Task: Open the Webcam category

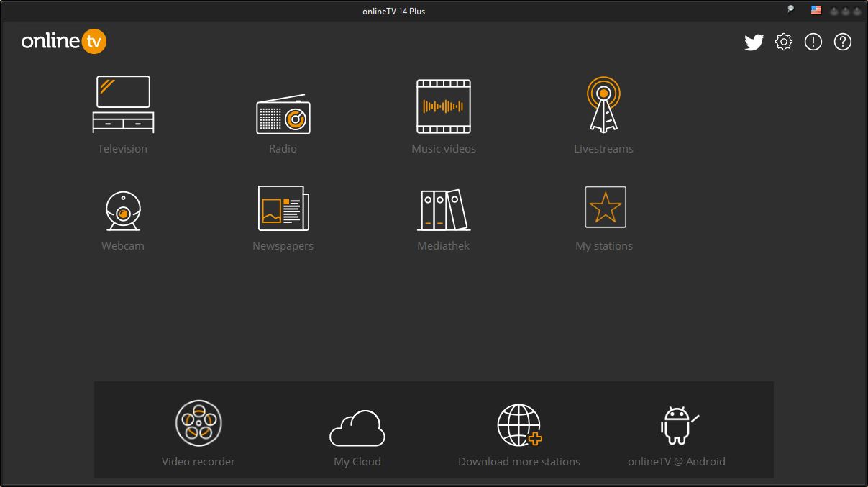Action: coord(123,210)
